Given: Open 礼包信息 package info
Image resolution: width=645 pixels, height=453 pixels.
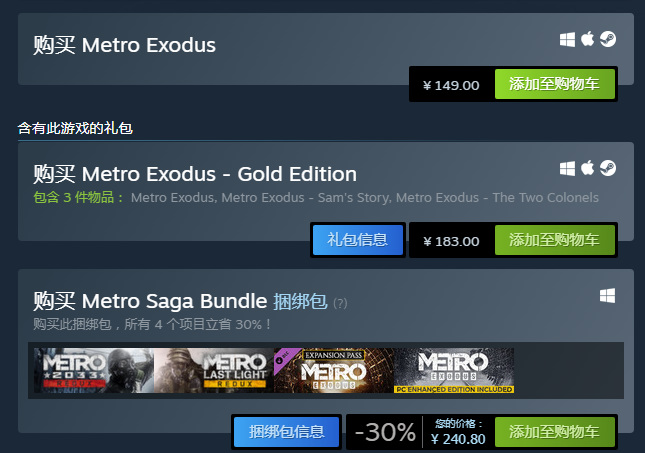Looking at the screenshot, I should 358,240.
